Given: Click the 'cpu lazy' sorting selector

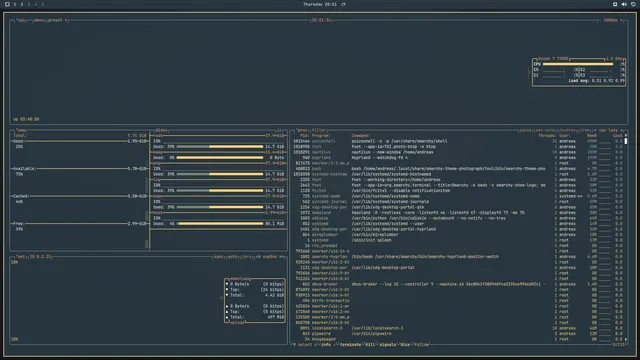Looking at the screenshot, I should 608,130.
